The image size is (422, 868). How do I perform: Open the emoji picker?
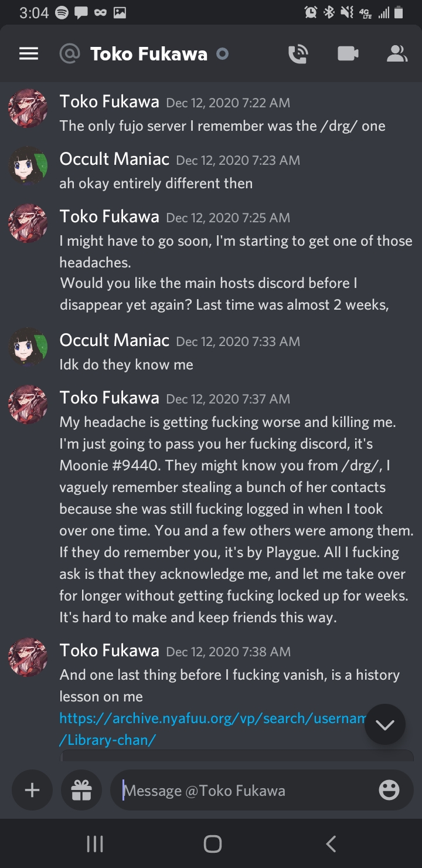pos(389,790)
